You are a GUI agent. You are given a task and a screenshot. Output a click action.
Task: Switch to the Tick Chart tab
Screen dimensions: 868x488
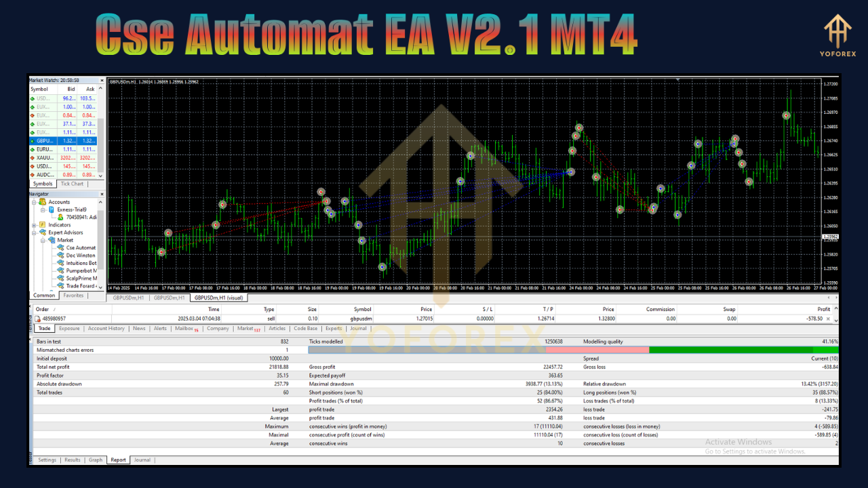pos(72,183)
